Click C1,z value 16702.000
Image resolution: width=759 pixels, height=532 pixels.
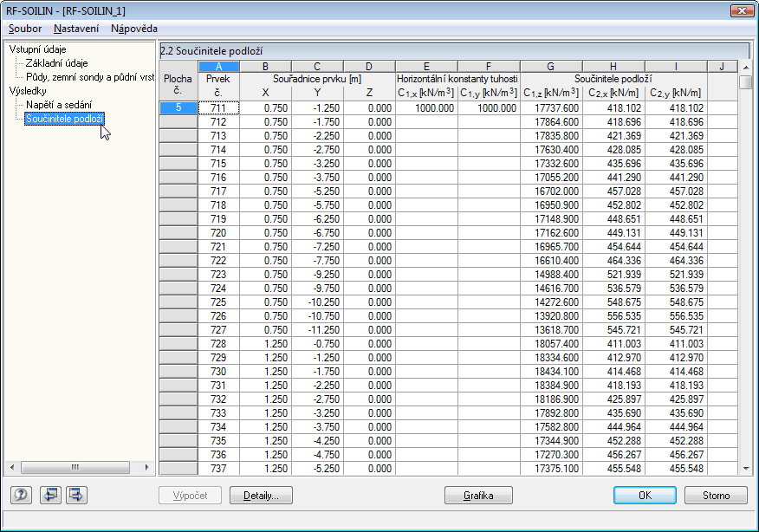point(551,191)
